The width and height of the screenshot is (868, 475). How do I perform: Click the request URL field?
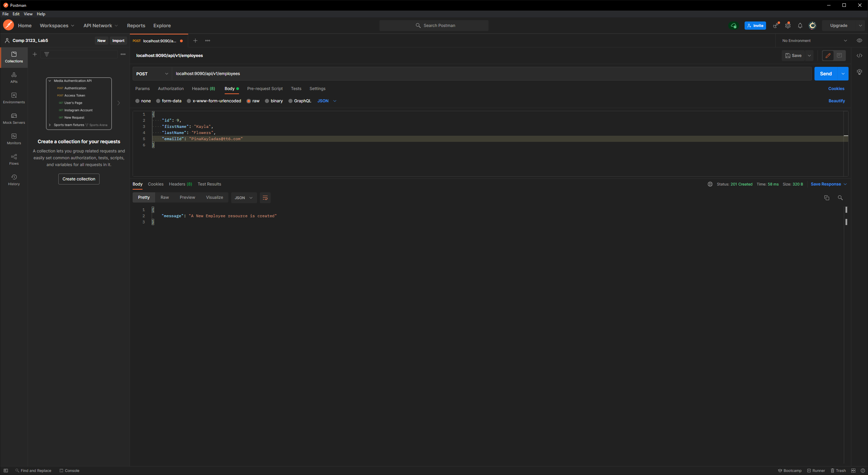307,73
